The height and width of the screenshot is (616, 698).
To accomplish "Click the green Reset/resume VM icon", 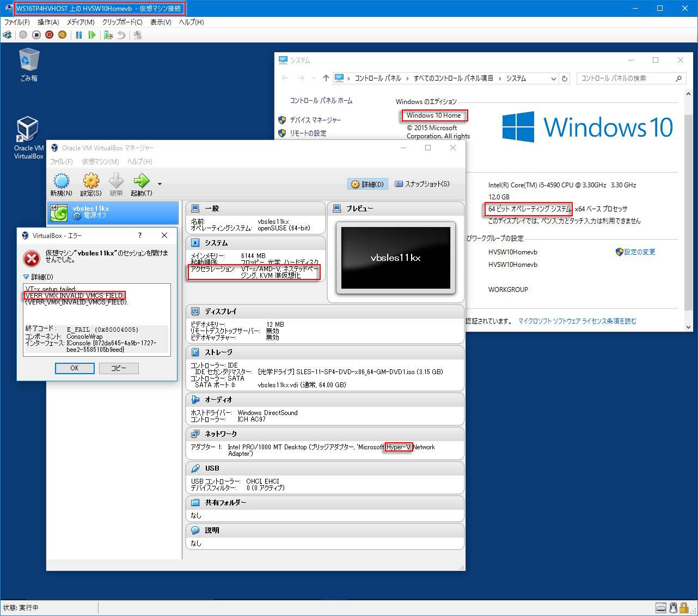I will point(92,35).
